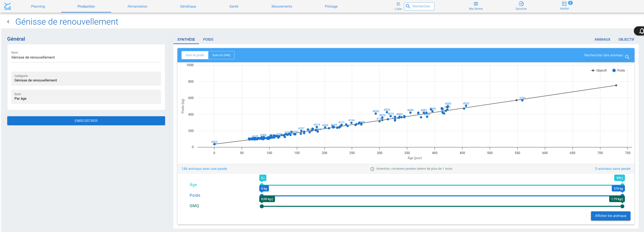Open the Planning menu
The image size is (644, 232).
coord(38,6)
